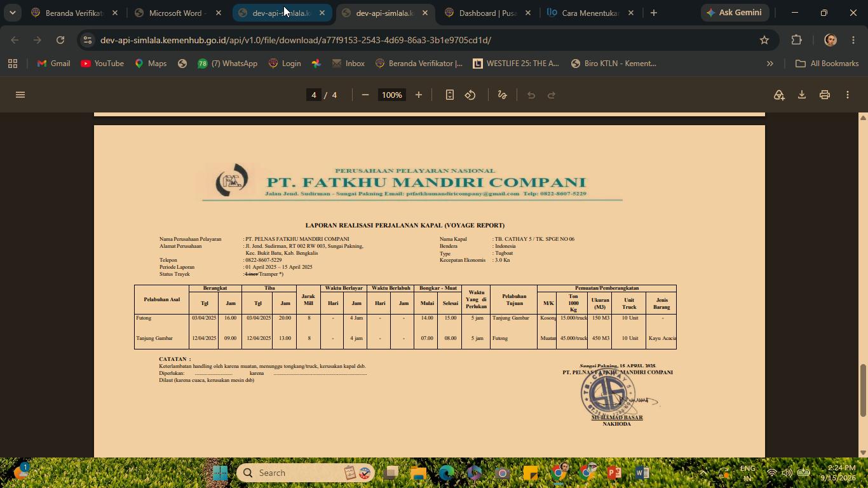Select the draw annotation tool

tap(502, 95)
